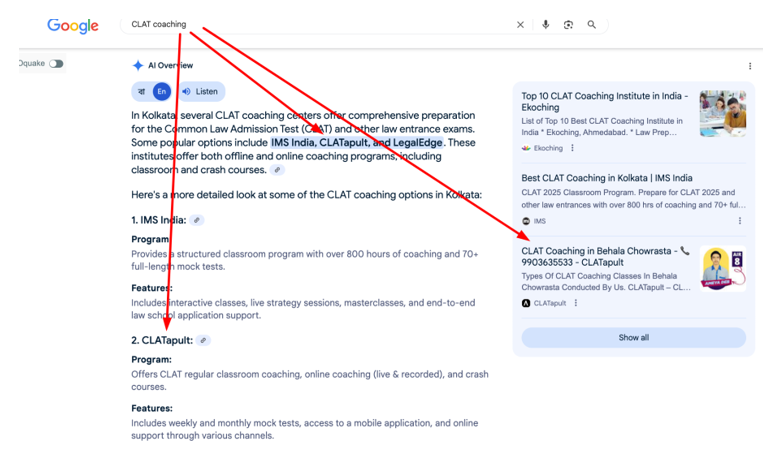Select the En language option
The image size is (763, 461).
click(161, 92)
